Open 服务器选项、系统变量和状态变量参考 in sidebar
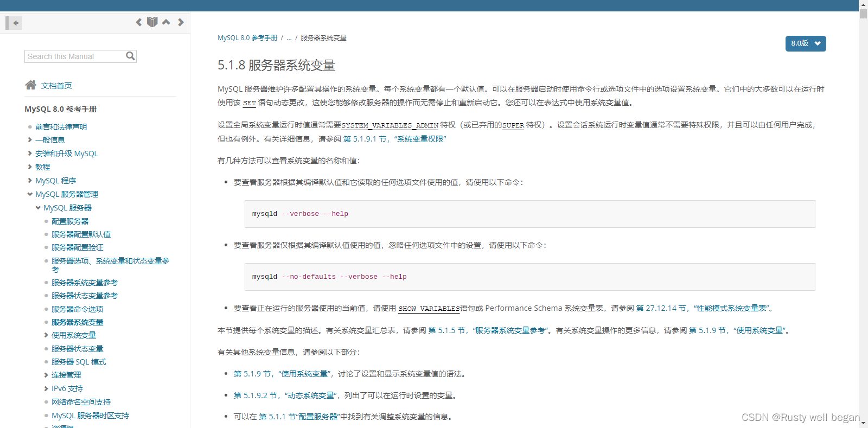The width and height of the screenshot is (868, 428). pyautogui.click(x=111, y=265)
